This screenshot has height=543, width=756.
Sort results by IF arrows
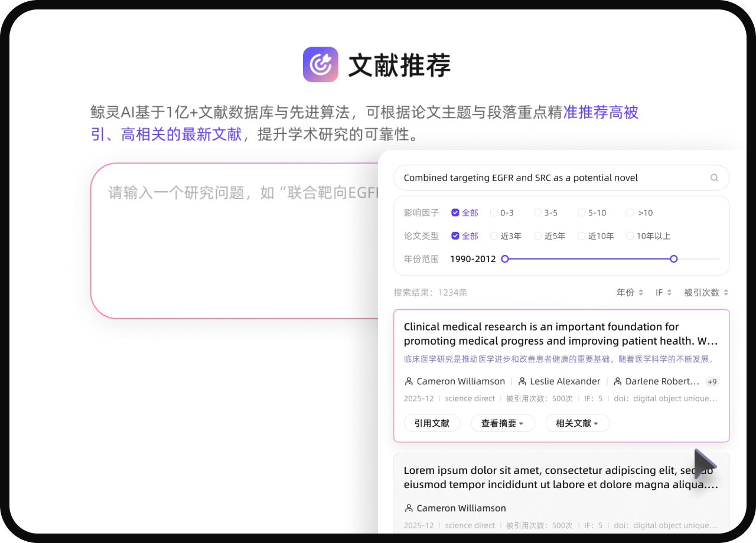pos(668,293)
